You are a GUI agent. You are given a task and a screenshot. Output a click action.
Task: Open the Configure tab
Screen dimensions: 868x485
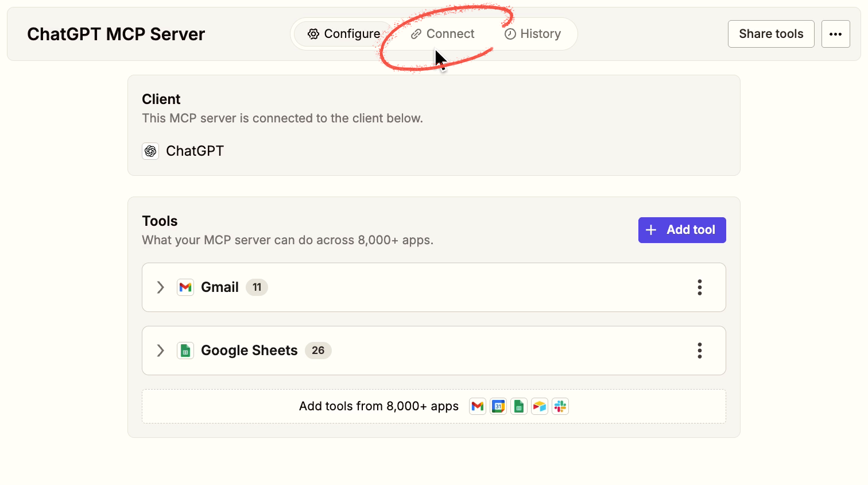[343, 34]
